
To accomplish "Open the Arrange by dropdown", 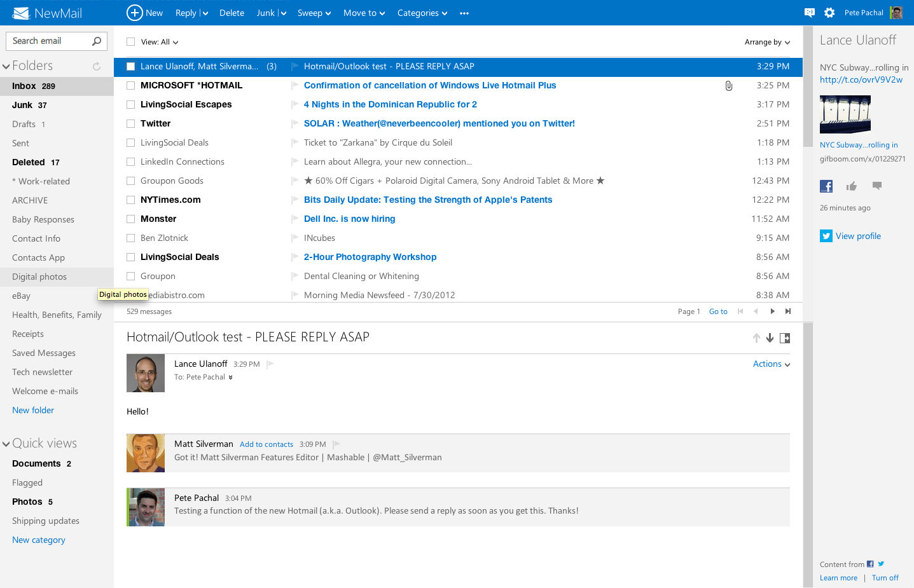I will [767, 42].
